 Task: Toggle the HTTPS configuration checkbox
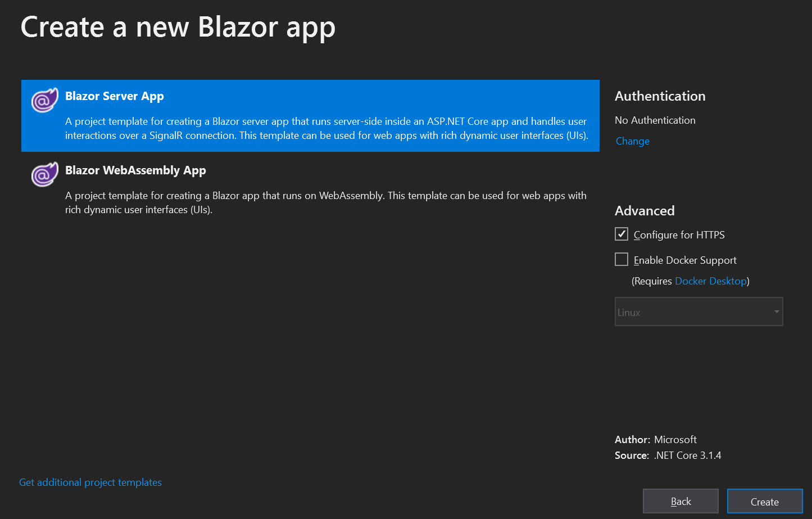point(621,234)
